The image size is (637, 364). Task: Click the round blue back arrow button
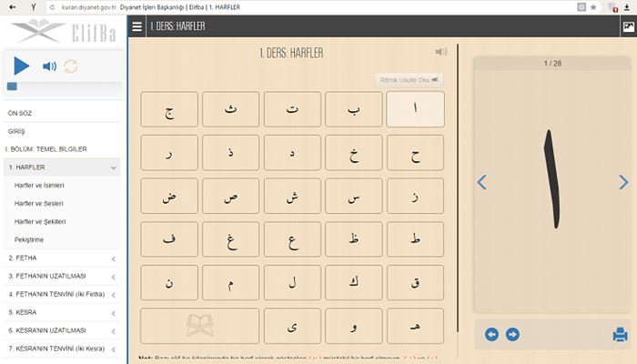point(492,334)
